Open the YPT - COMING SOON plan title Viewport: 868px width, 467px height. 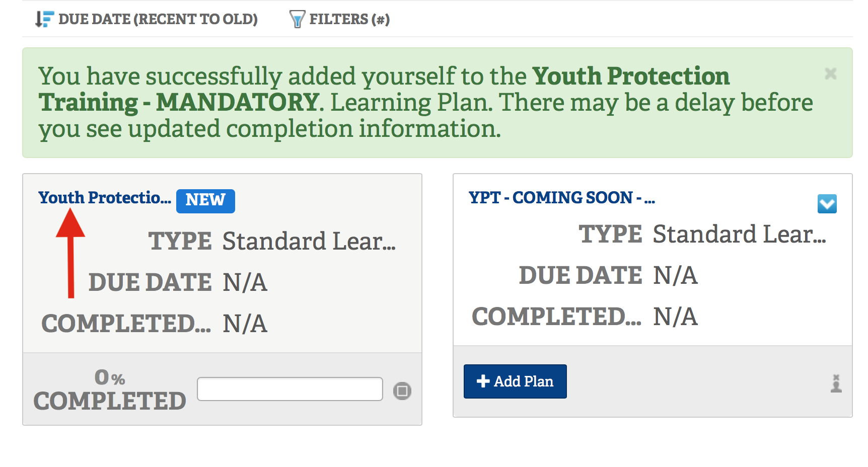pos(561,198)
